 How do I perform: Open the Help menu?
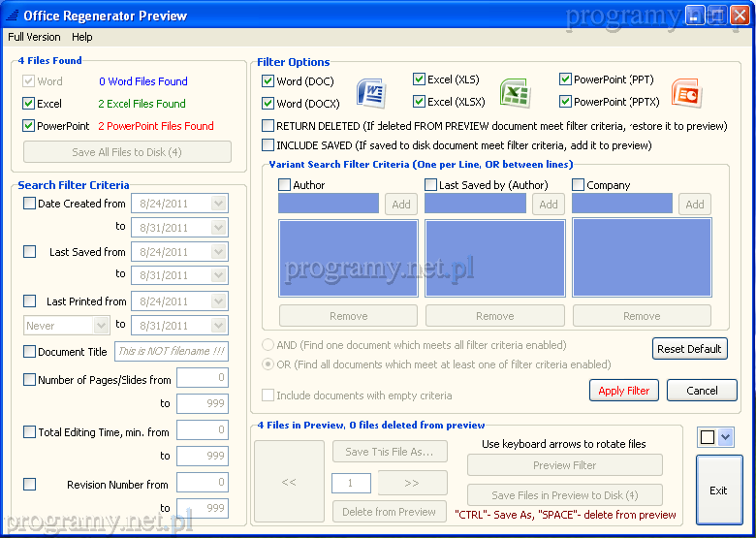click(82, 37)
